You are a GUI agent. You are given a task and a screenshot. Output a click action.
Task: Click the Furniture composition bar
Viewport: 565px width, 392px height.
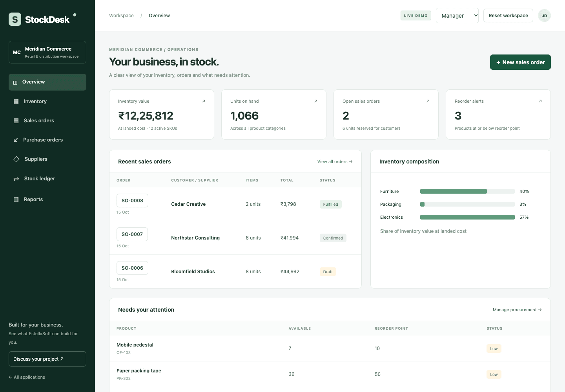click(x=467, y=191)
